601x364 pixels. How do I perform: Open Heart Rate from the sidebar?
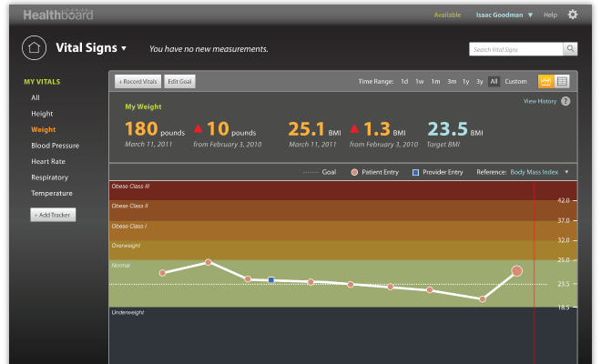click(x=48, y=162)
